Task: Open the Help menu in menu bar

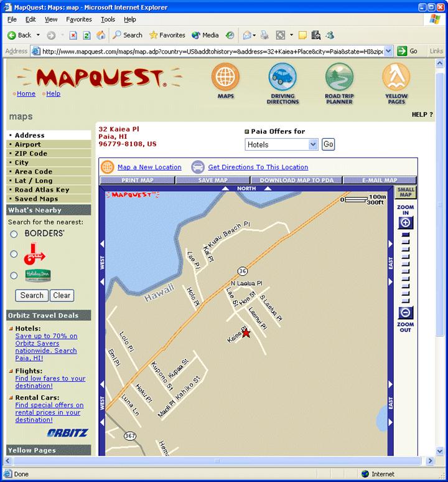Action: [x=130, y=19]
